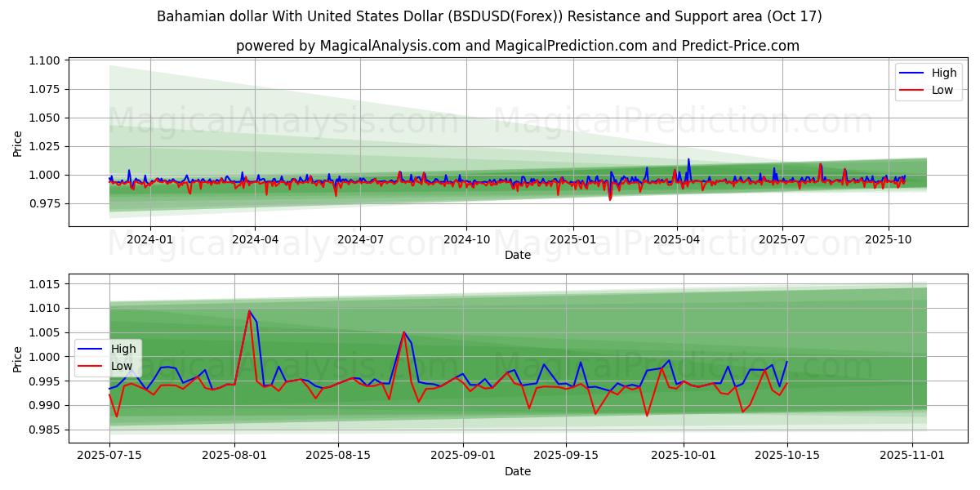Click the Price axis label of bottom chart
The width and height of the screenshot is (980, 490).
18,358
